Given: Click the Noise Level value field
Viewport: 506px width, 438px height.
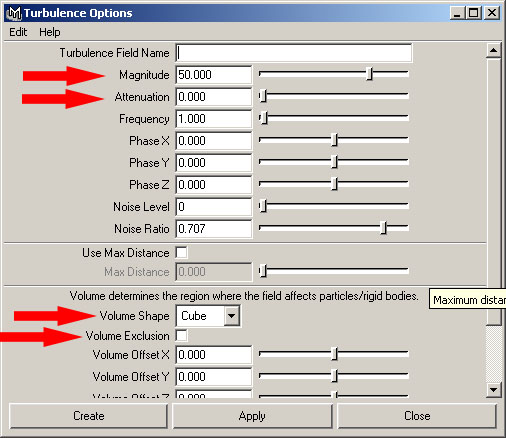Looking at the screenshot, I should point(214,207).
